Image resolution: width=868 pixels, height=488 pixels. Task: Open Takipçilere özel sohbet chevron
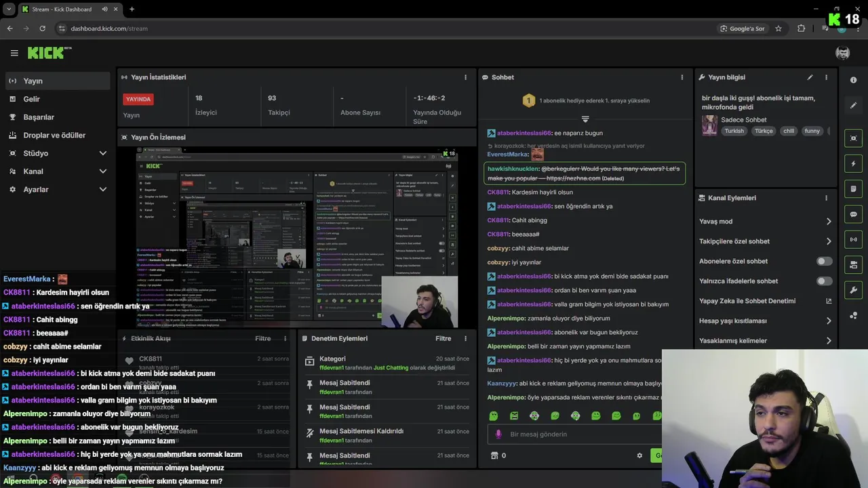pyautogui.click(x=829, y=241)
